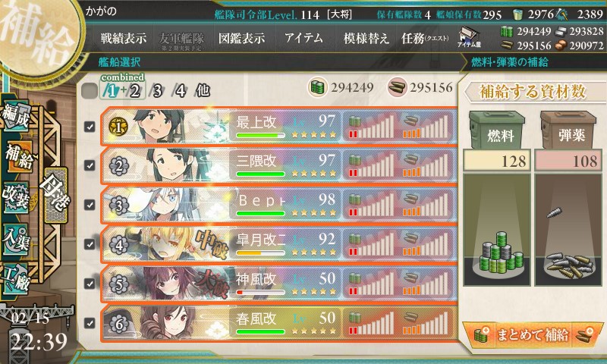Switch to the 他 other ships tab

(203, 90)
